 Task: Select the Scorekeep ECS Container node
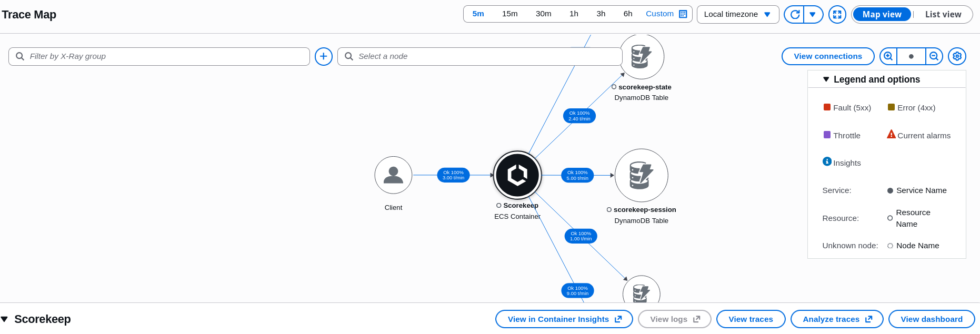[x=517, y=175]
